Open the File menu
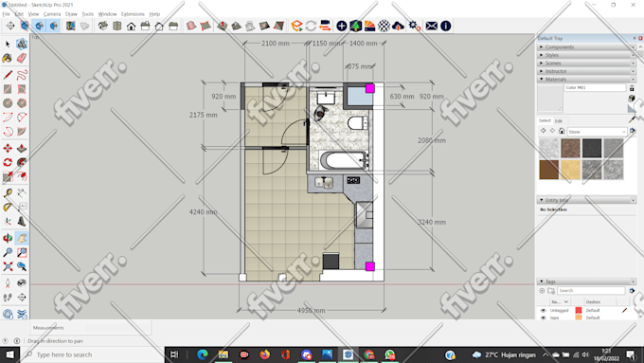 [7, 14]
